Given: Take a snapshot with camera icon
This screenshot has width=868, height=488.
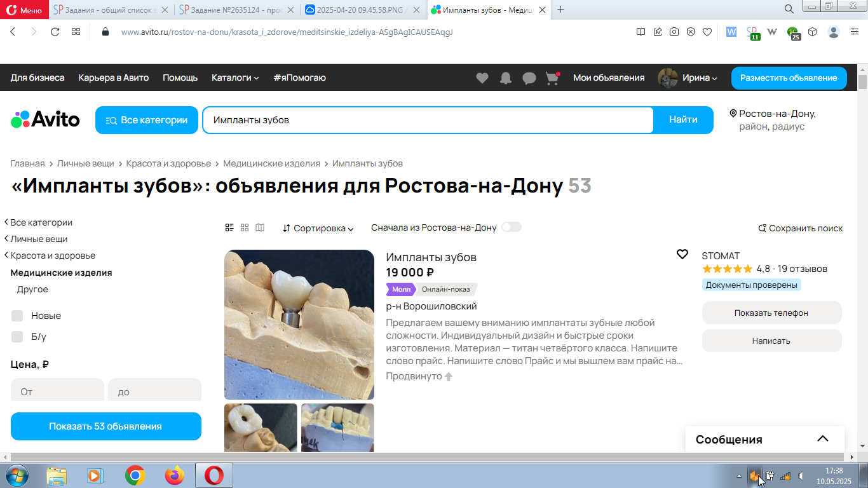Looking at the screenshot, I should click(674, 32).
